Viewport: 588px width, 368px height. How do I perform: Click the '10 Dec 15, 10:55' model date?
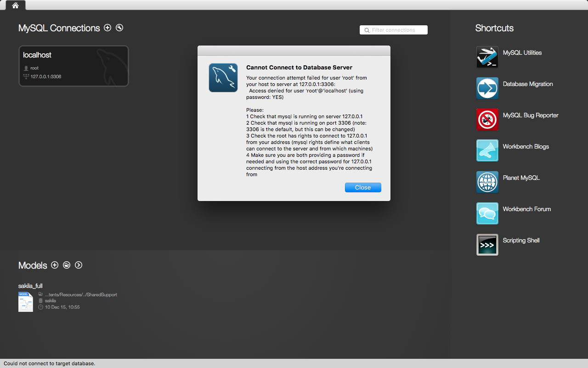pos(62,307)
